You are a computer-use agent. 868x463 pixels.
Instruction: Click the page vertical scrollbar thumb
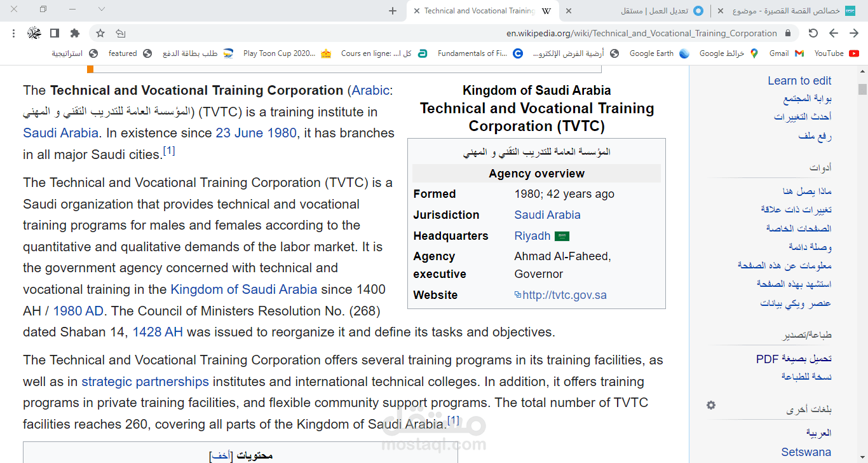862,89
